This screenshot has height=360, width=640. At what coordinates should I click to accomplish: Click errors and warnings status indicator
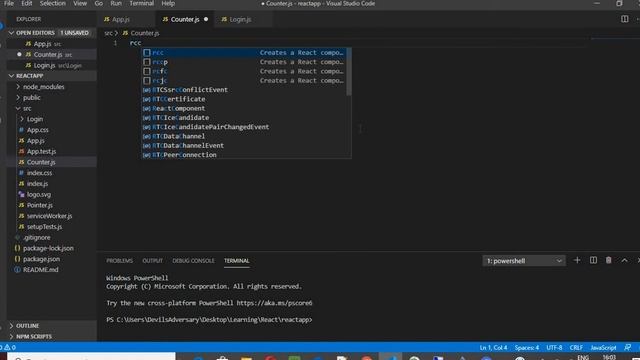coord(8,347)
